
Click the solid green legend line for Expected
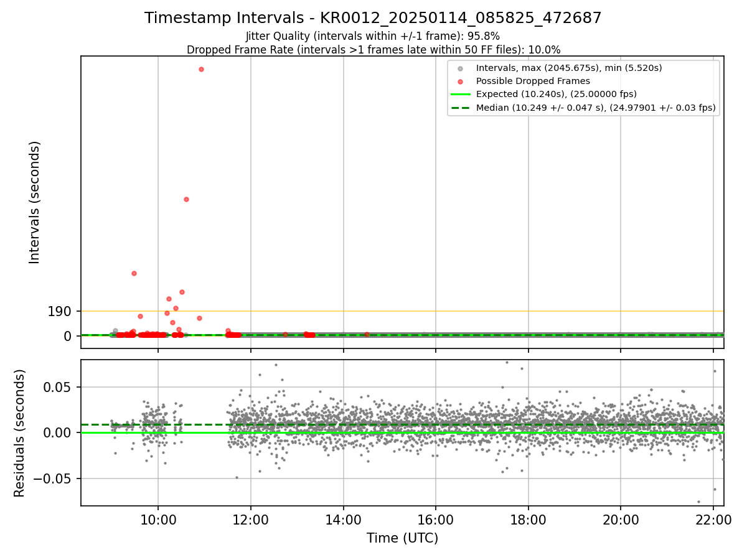click(x=460, y=95)
